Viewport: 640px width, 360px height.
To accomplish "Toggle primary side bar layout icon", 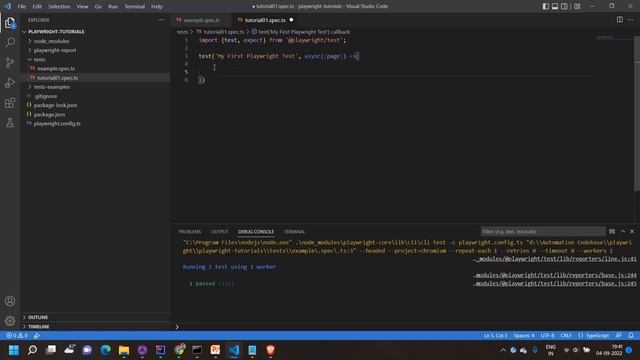I will click(546, 6).
